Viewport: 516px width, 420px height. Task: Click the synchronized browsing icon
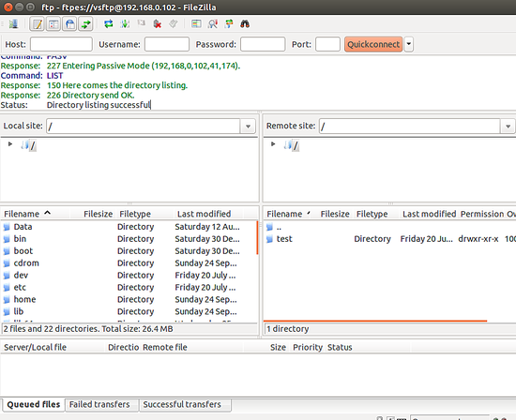(x=229, y=24)
